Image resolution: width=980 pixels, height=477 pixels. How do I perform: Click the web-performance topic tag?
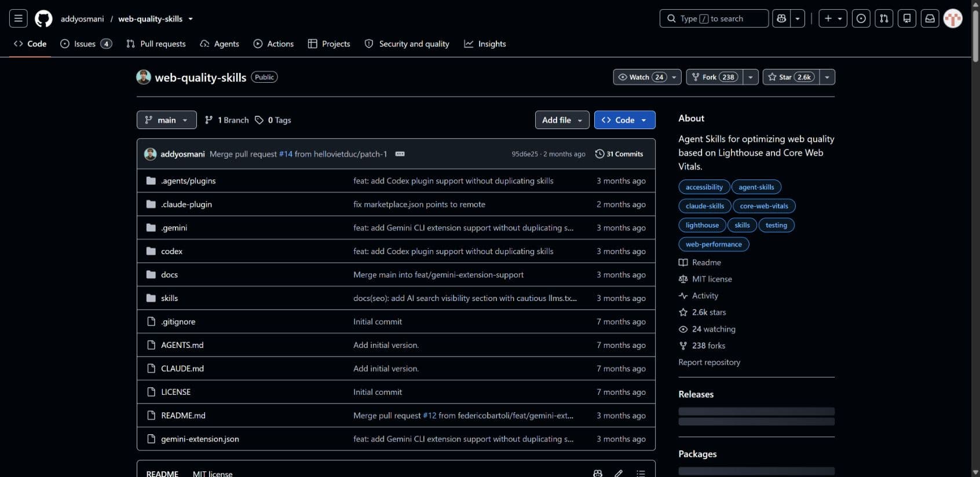point(714,244)
